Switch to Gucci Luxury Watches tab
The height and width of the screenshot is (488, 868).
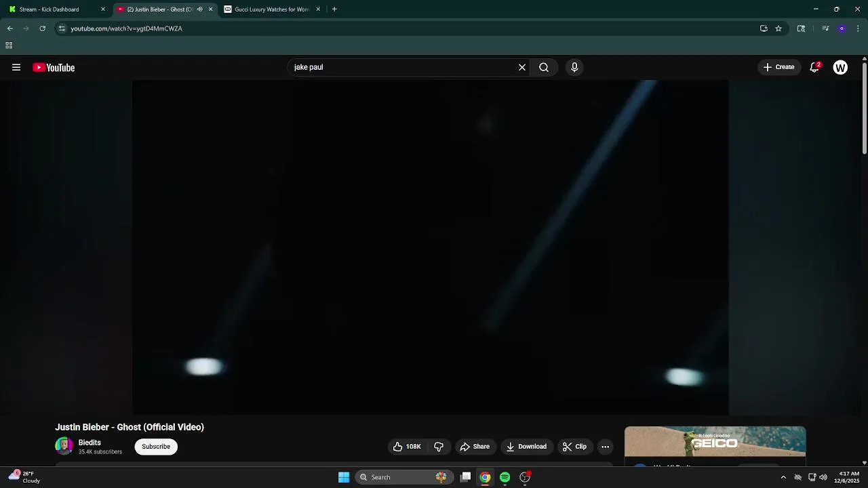point(271,9)
